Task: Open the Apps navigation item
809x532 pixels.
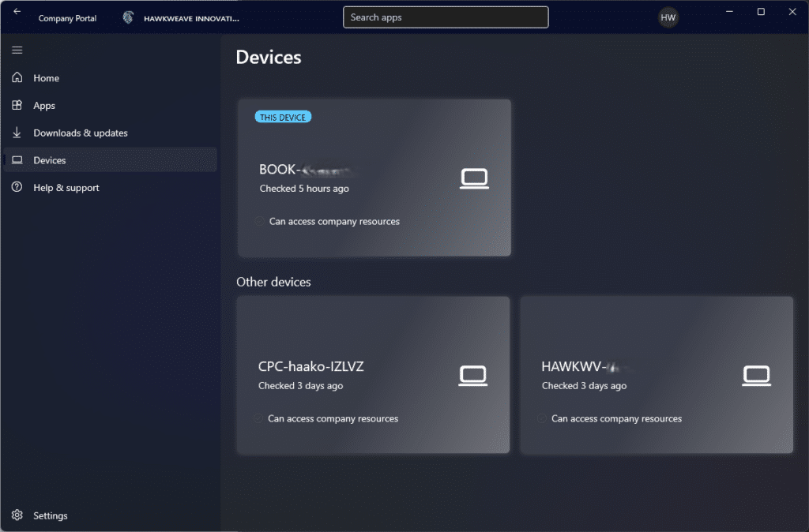Action: click(x=44, y=106)
